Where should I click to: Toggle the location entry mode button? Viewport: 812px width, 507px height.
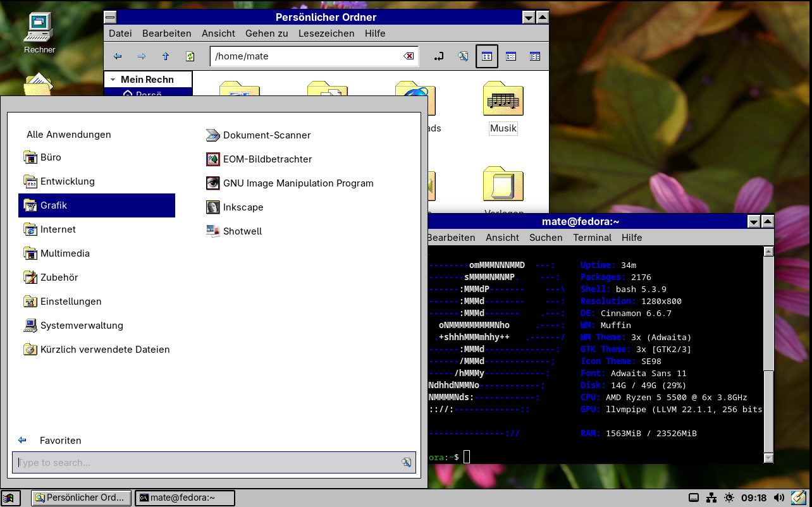point(439,56)
